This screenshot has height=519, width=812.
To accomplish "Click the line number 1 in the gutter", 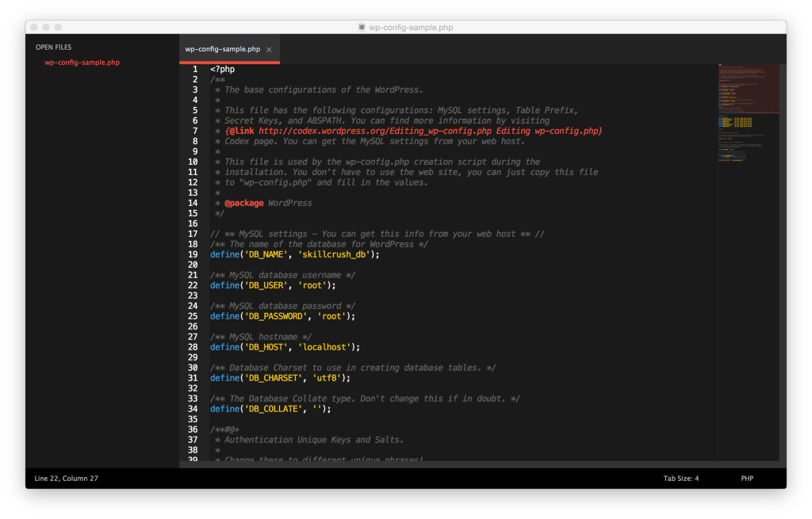I will click(x=195, y=70).
